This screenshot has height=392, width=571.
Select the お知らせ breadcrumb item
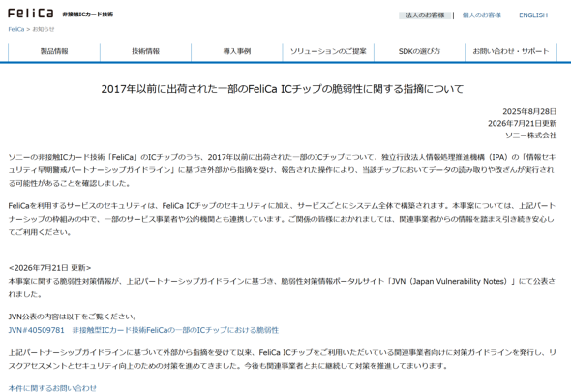point(44,29)
